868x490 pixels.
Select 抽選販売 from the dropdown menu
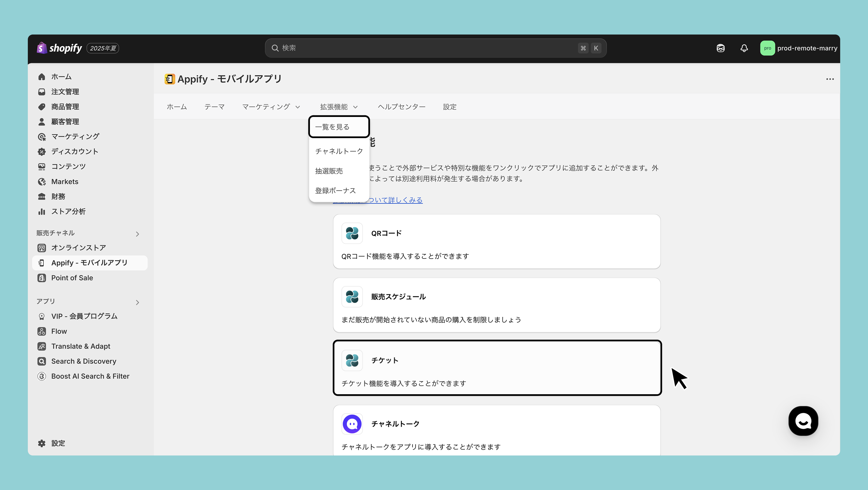[329, 171]
